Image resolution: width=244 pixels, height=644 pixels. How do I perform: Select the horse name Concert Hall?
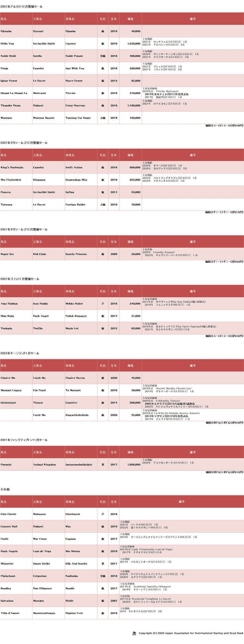click(9, 526)
